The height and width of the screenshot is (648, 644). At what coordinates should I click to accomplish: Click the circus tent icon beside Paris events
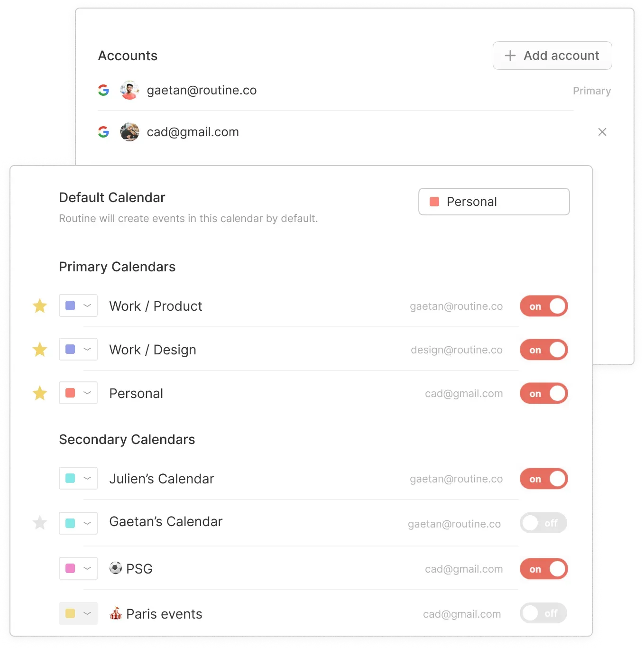[116, 613]
